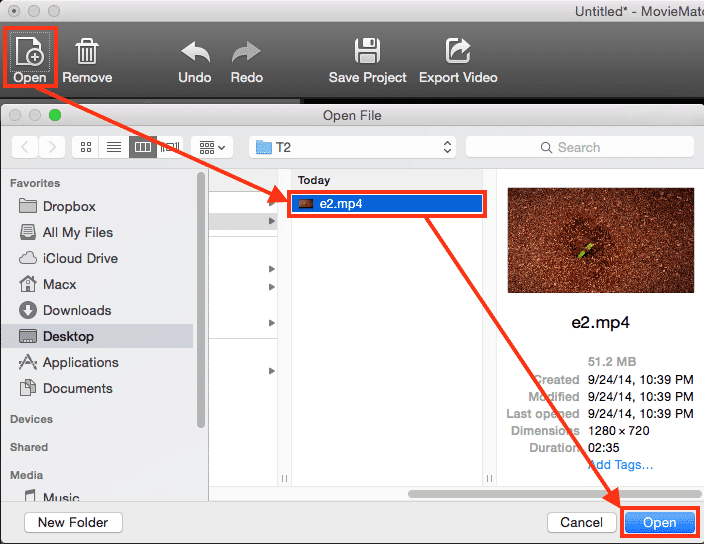The image size is (704, 544).
Task: Select Applications in sidebar
Action: click(98, 362)
